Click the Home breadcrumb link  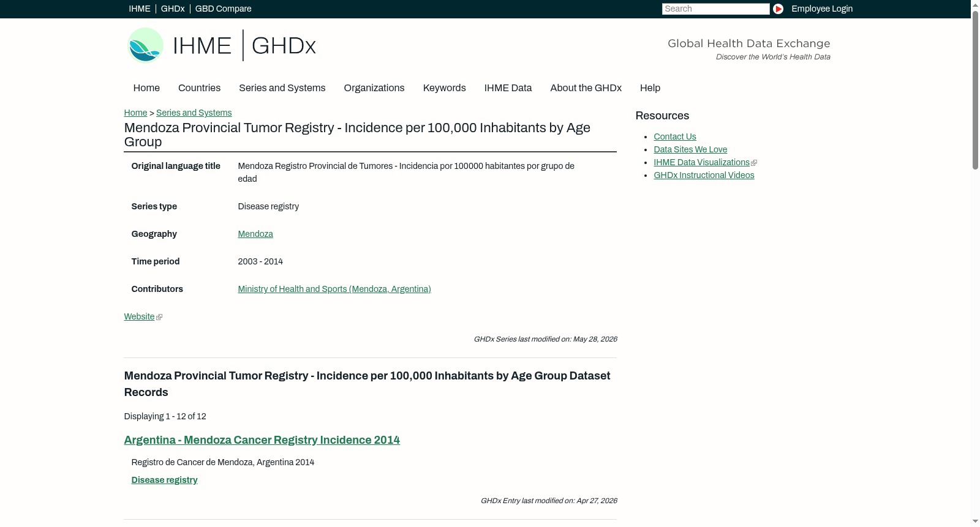click(135, 113)
